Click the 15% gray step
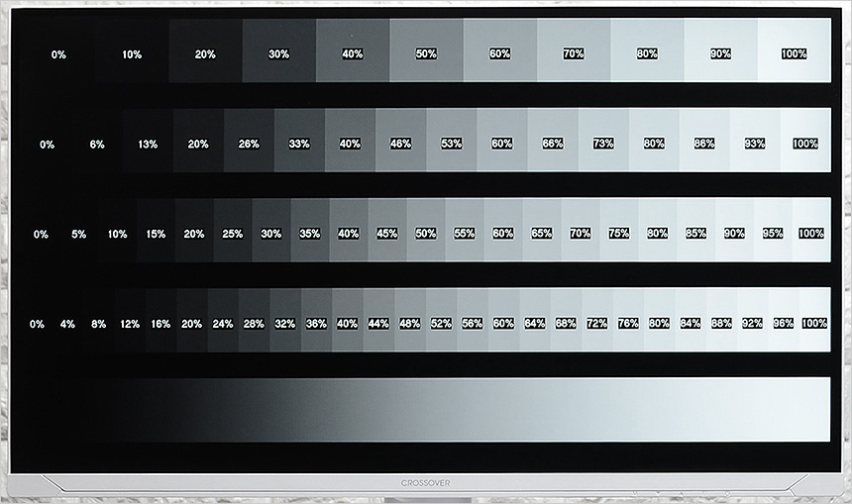852x504 pixels. 156,234
